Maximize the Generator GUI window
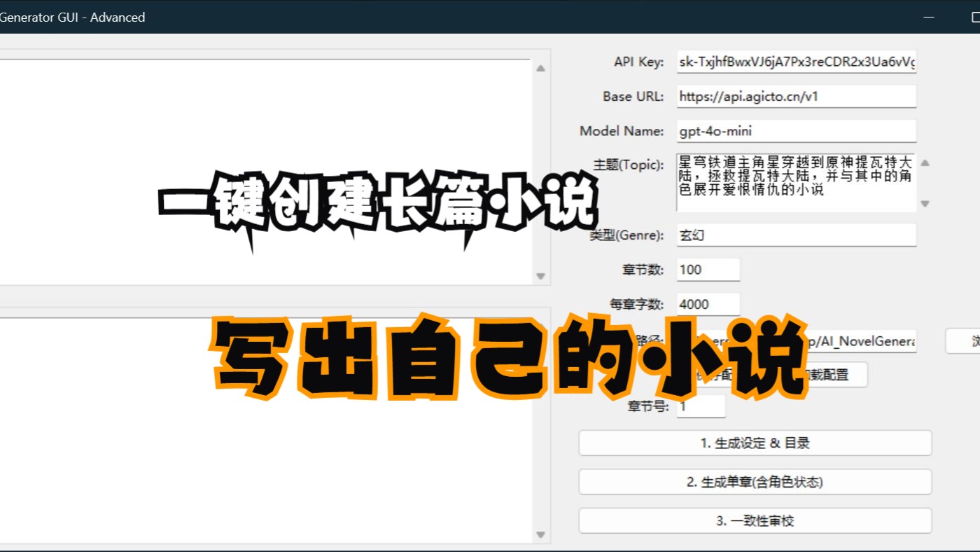 pyautogui.click(x=975, y=17)
